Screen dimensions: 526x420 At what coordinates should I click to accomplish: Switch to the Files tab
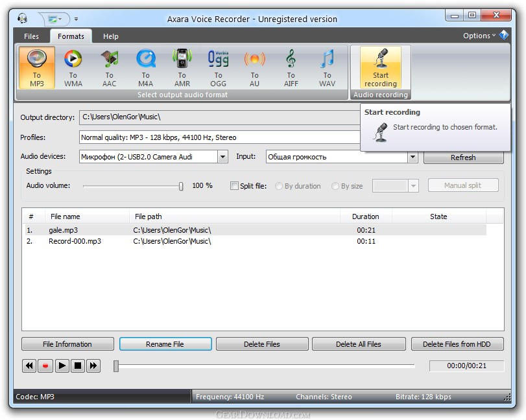click(31, 36)
